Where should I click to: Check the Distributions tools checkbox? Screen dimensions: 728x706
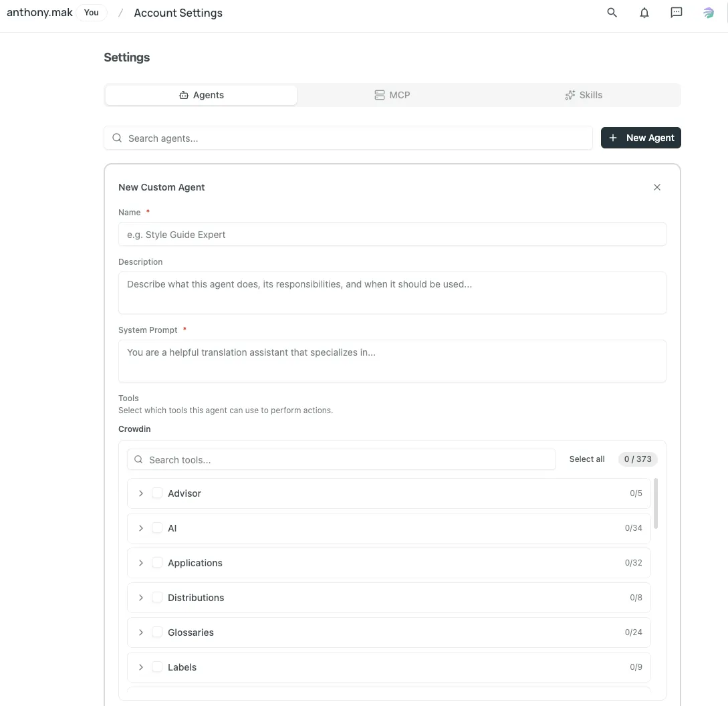pyautogui.click(x=157, y=597)
